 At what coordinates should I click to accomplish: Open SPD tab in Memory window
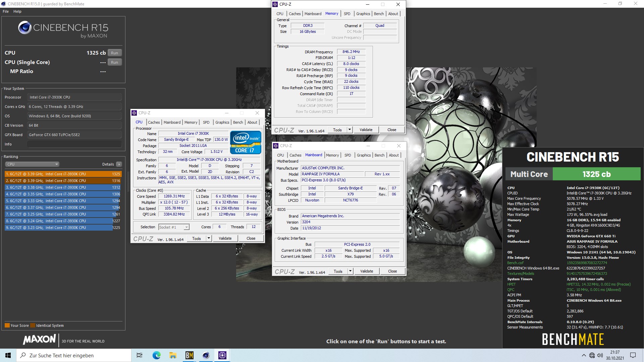(347, 14)
